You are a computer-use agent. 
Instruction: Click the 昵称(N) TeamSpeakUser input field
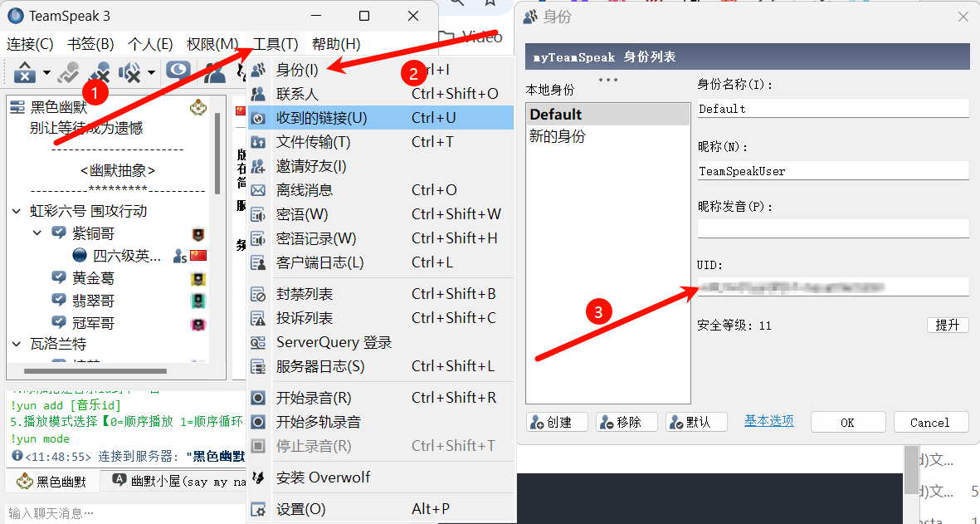(x=833, y=171)
